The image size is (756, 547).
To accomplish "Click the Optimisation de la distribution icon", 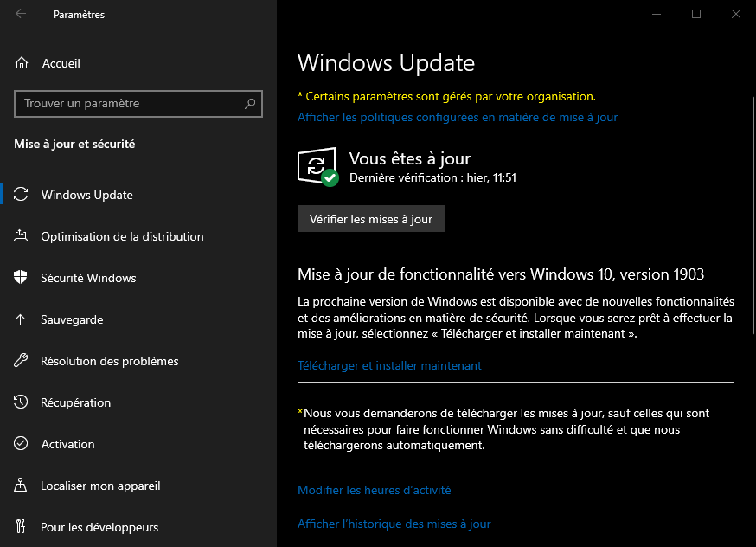I will click(x=21, y=236).
